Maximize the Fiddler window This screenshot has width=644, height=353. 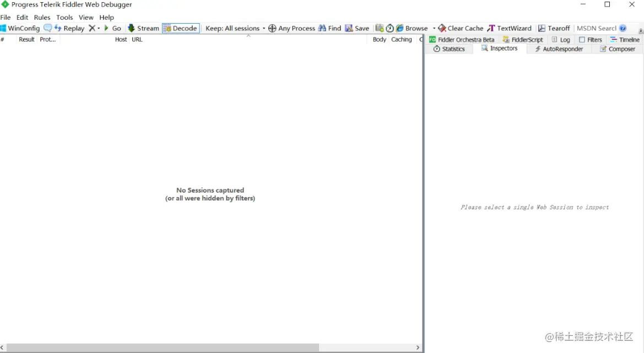point(607,4)
